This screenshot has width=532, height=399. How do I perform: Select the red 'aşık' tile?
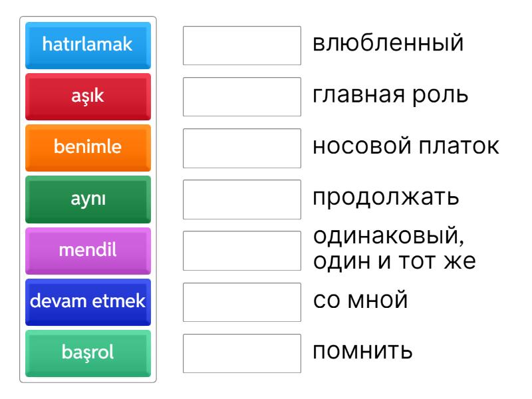tap(88, 96)
